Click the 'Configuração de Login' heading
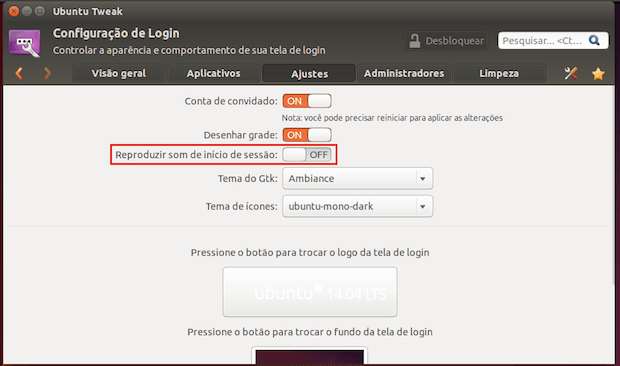The image size is (620, 366). (x=116, y=34)
